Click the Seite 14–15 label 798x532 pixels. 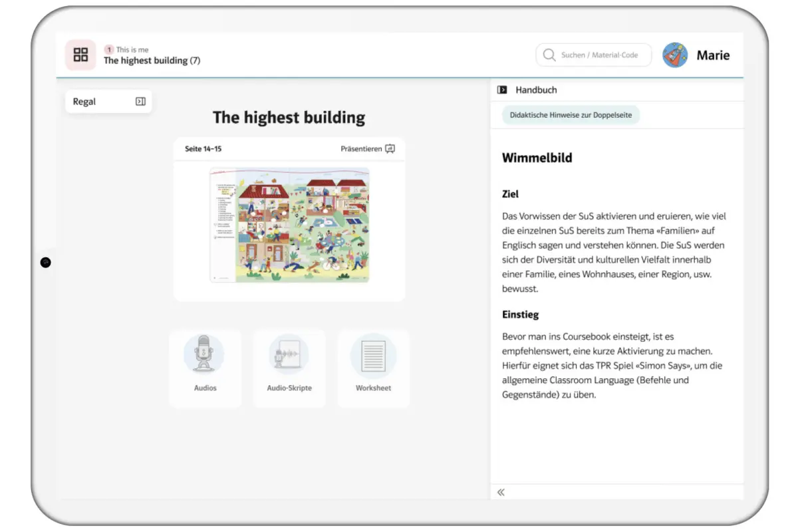tap(203, 149)
